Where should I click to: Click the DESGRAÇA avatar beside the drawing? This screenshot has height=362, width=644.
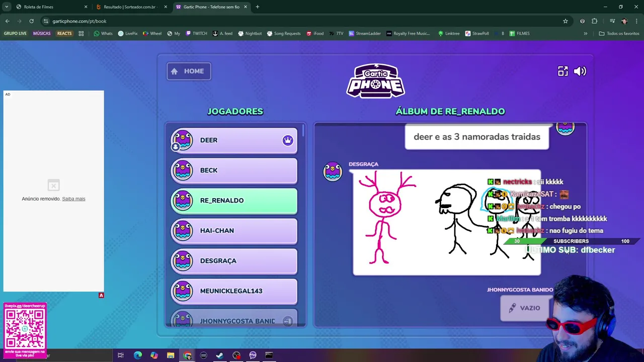click(333, 171)
